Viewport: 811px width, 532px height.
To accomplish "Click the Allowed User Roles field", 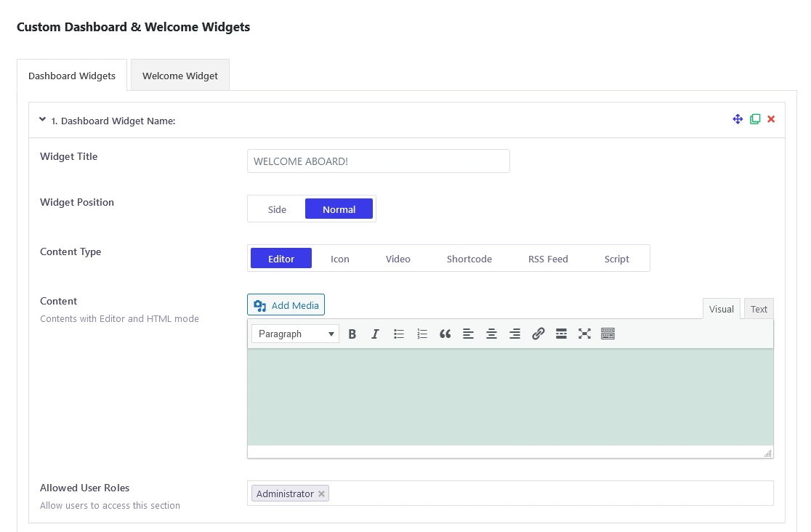I will pos(510,493).
